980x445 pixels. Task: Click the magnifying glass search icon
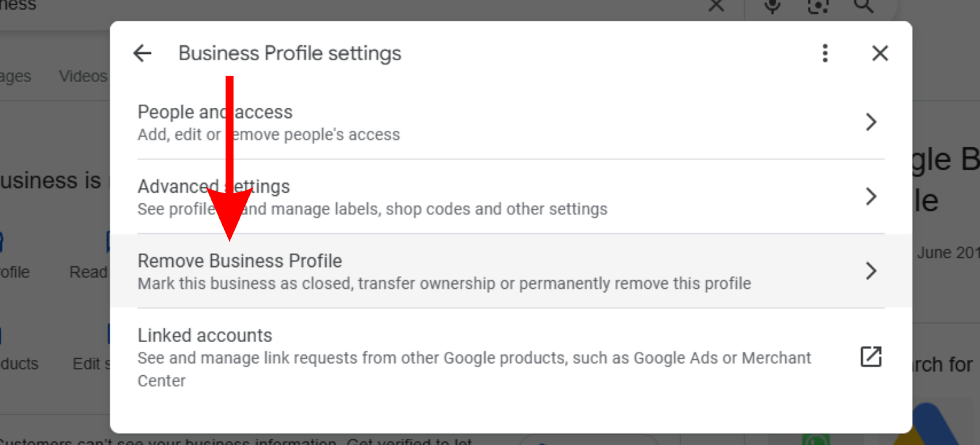864,6
